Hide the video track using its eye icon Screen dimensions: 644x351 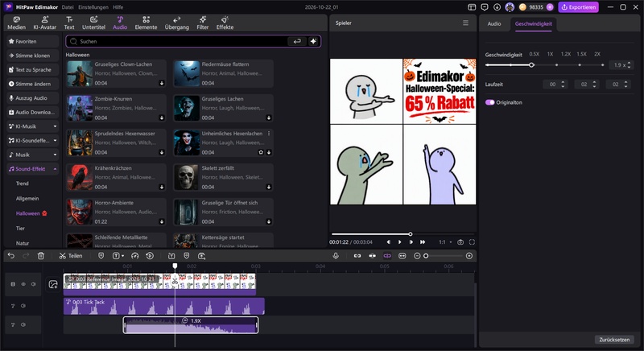[23, 284]
